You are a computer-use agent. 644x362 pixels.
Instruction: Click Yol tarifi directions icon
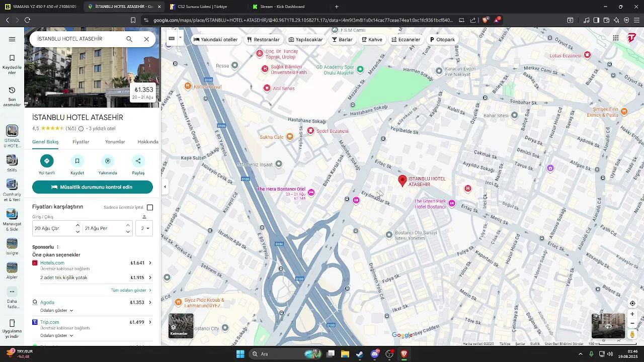pos(47,161)
